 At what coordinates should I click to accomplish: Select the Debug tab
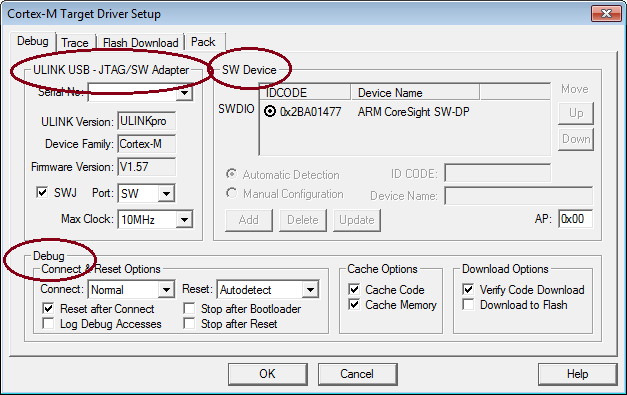click(33, 41)
